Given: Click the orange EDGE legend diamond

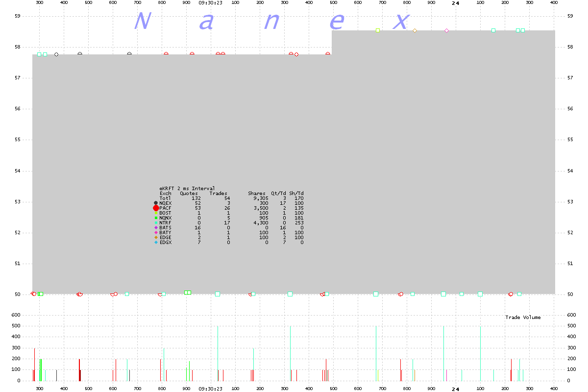Looking at the screenshot, I should point(156,237).
